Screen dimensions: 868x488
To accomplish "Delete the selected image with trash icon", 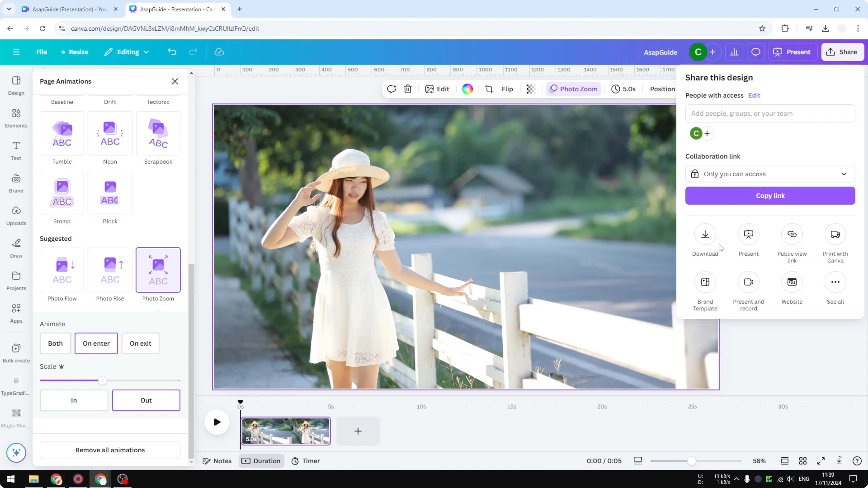I will click(408, 89).
